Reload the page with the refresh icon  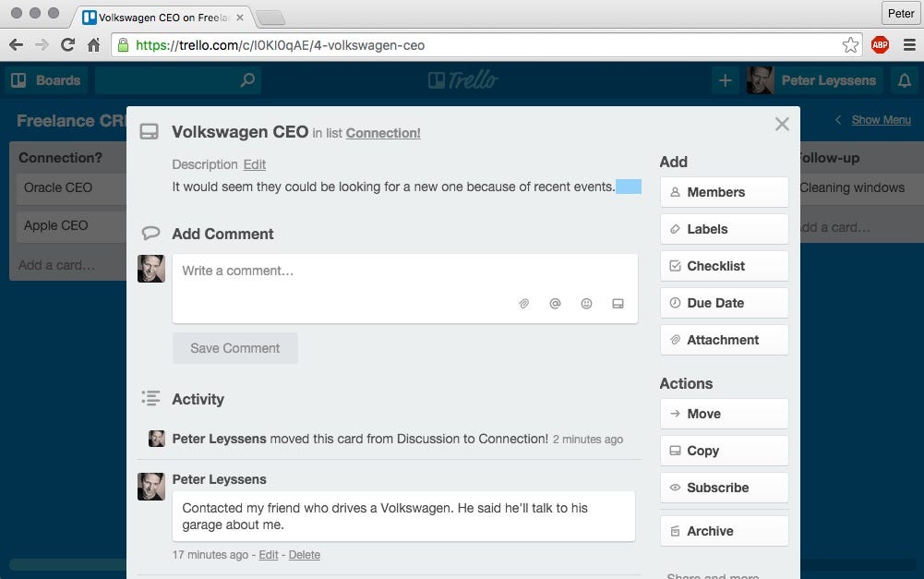(x=67, y=45)
